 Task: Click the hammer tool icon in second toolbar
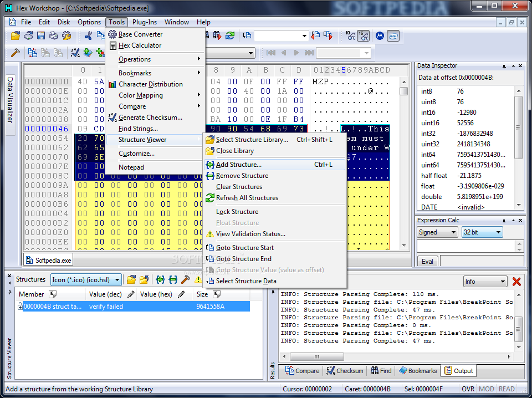[16, 53]
